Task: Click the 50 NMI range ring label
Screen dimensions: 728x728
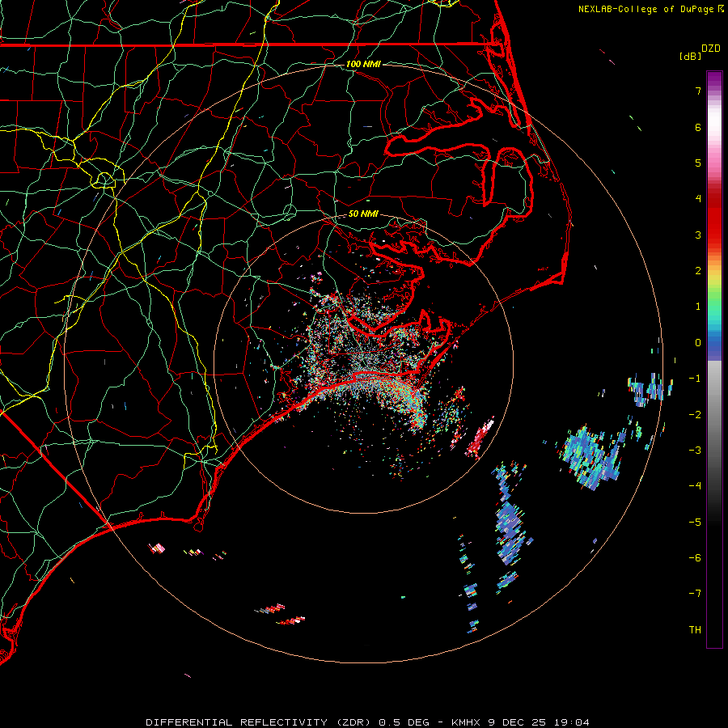Action: (363, 214)
